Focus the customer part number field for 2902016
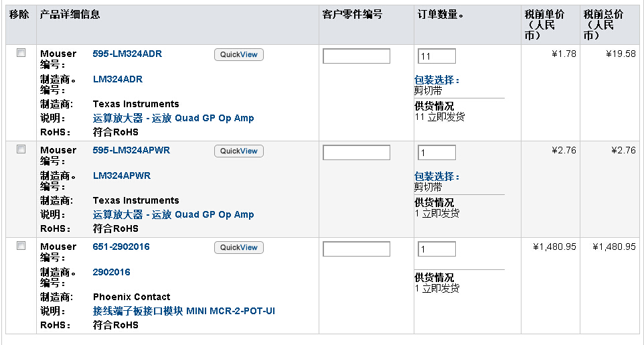This screenshot has height=345, width=644. (357, 249)
